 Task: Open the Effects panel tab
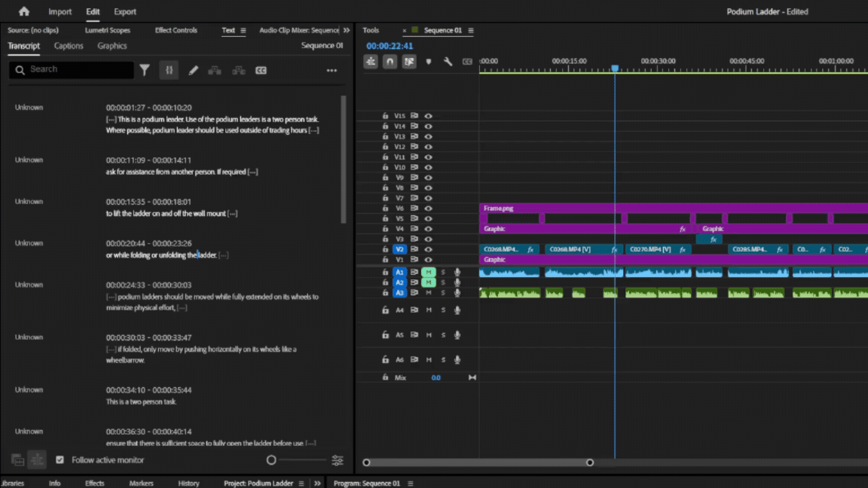point(95,483)
